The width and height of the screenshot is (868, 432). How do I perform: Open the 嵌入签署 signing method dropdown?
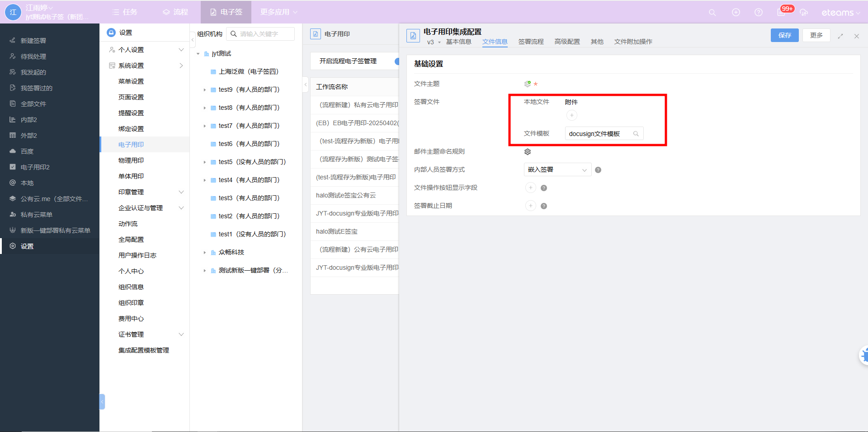[557, 170]
